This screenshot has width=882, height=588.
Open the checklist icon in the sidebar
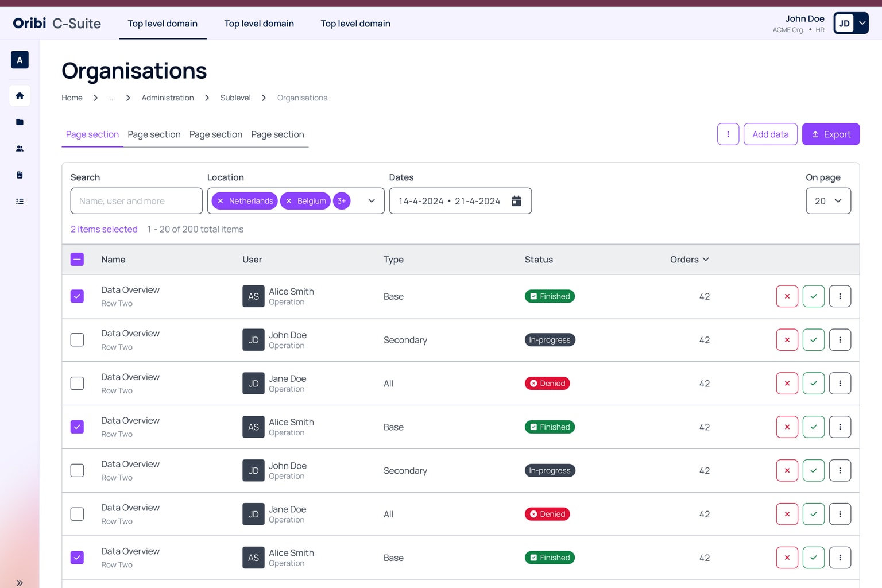20,202
